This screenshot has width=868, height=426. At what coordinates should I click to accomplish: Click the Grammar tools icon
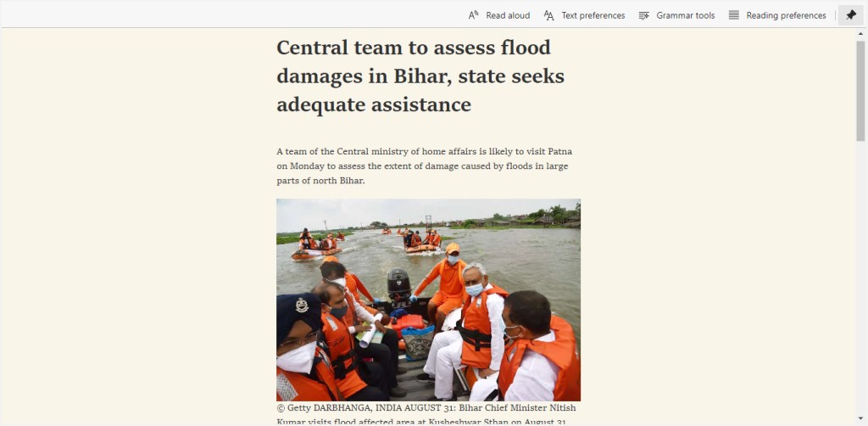[x=644, y=15]
